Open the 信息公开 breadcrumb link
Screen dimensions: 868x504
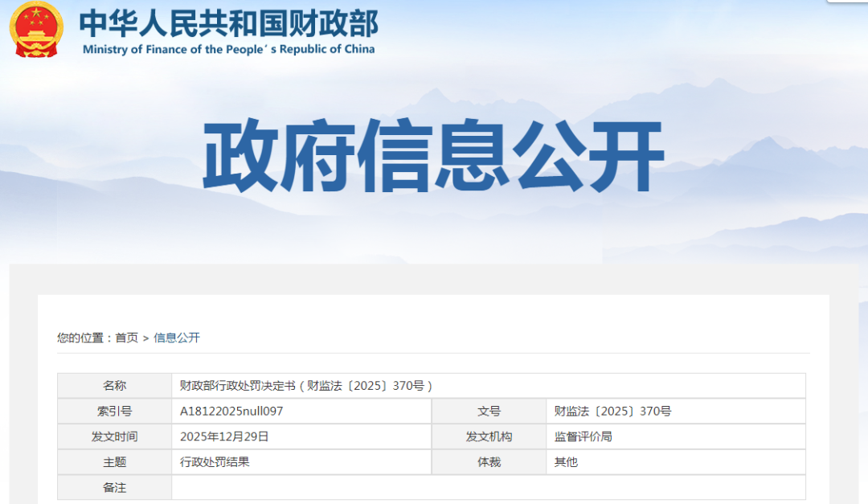click(177, 338)
